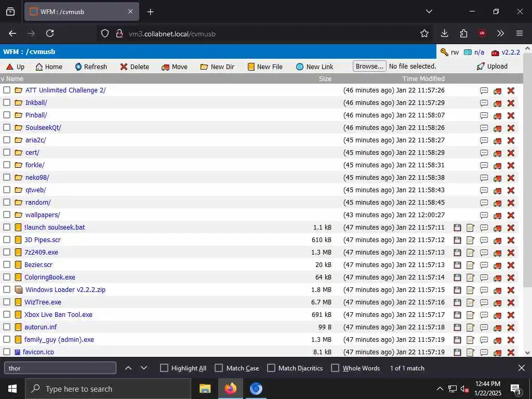Screen dimensions: 532x399
Task: Open File Explorer from taskbar
Action: point(205,389)
